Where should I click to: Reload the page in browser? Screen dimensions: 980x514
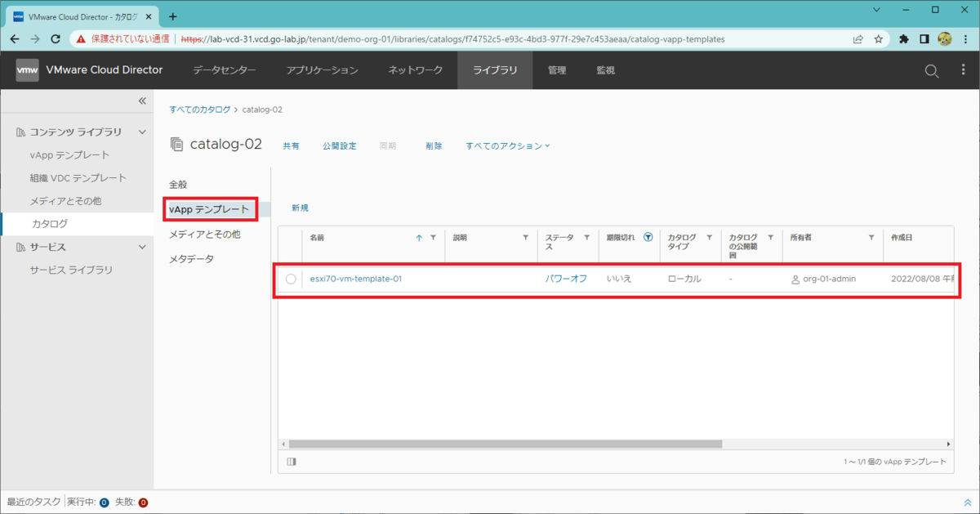tap(56, 38)
